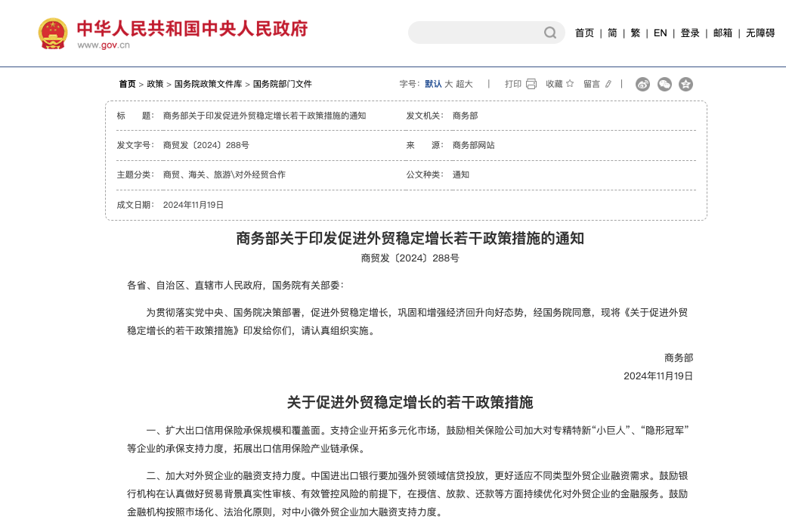Click the print (打印) icon

531,84
